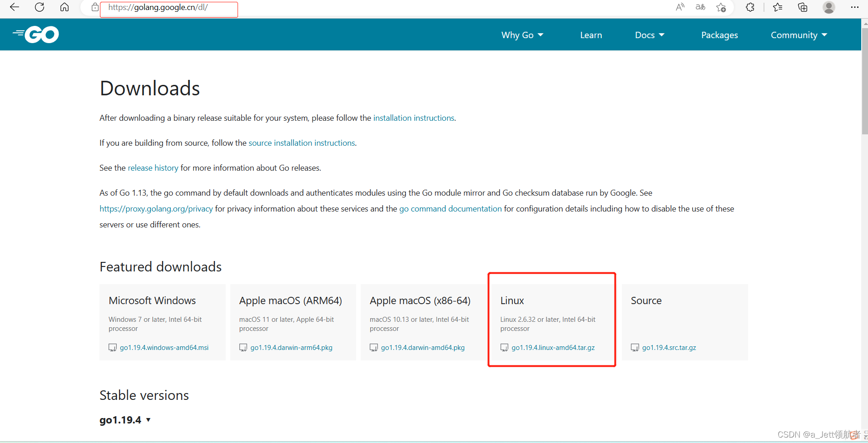
Task: Open the browser extensions puzzle icon
Action: coord(750,7)
